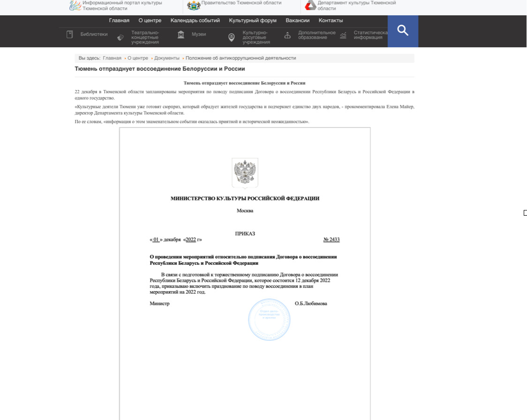Click the Библиотеки book icon

point(69,34)
